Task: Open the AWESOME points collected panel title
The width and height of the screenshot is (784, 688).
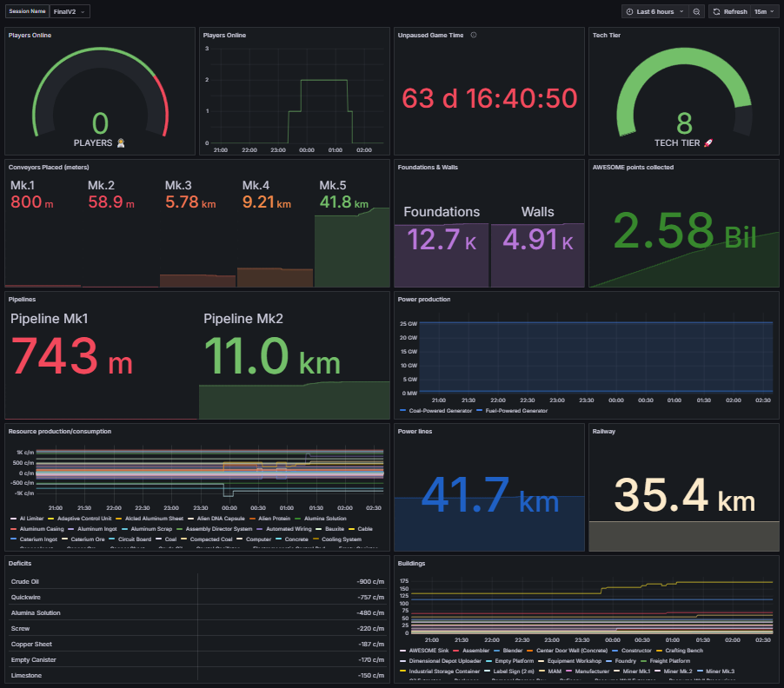Action: [x=633, y=168]
